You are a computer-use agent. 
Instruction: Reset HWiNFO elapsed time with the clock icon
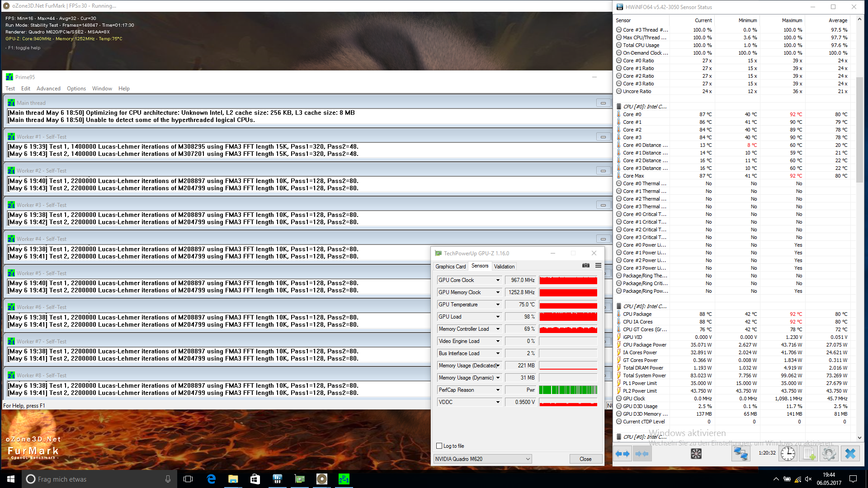(x=788, y=453)
